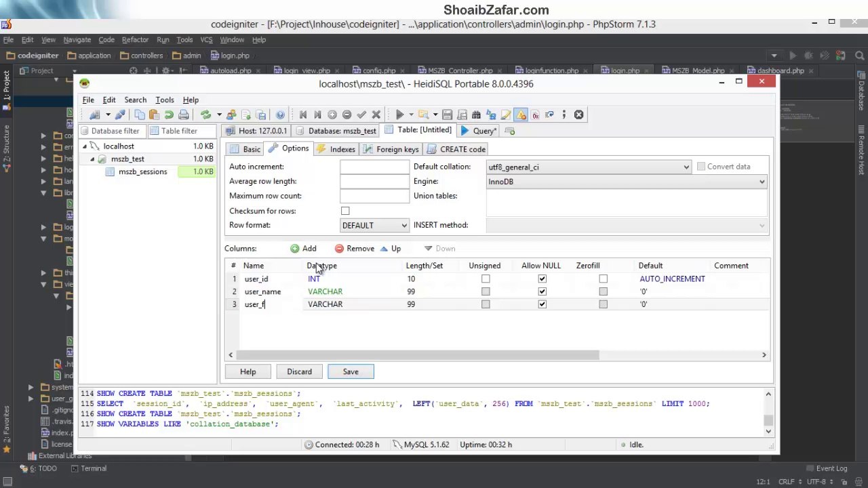Switch to the Basic tab
This screenshot has height=488, width=868.
pos(245,149)
